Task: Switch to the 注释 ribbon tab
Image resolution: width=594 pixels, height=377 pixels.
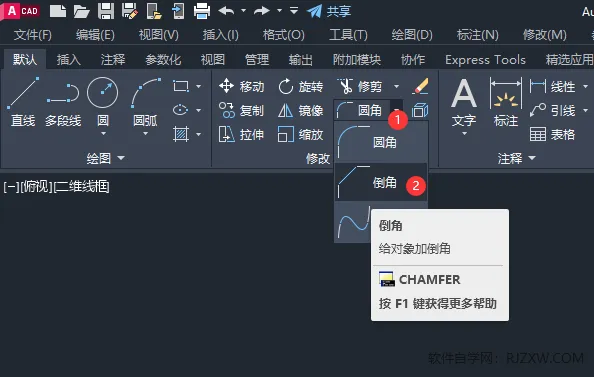Action: pos(113,59)
